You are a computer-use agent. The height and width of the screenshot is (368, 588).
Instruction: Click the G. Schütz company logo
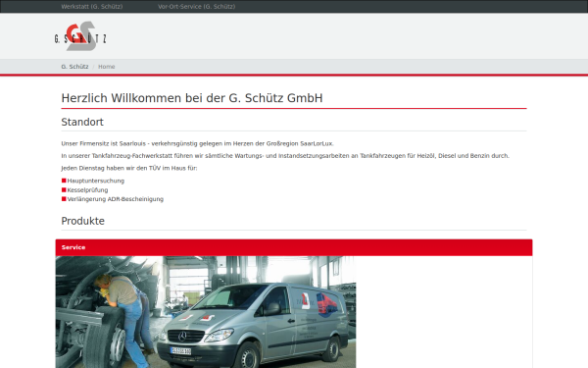(x=80, y=36)
